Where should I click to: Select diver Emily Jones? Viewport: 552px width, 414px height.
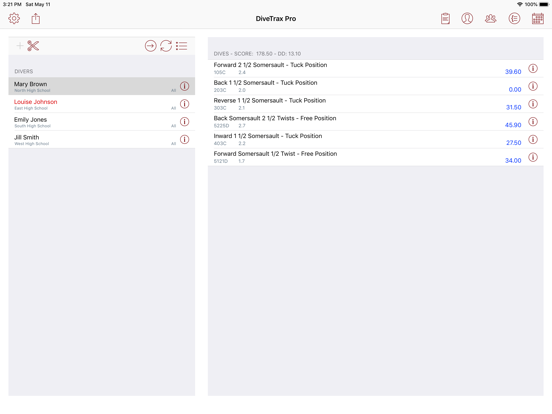[102, 122]
